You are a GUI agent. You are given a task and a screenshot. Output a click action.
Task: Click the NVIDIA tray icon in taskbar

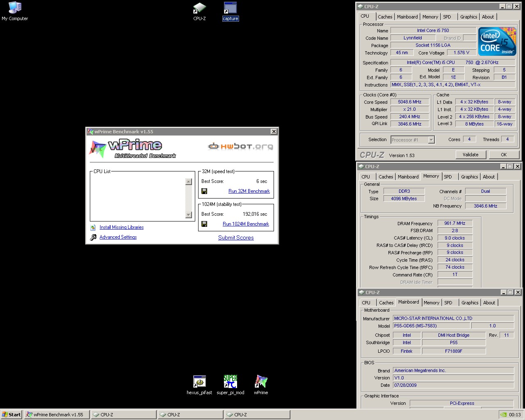(x=503, y=415)
